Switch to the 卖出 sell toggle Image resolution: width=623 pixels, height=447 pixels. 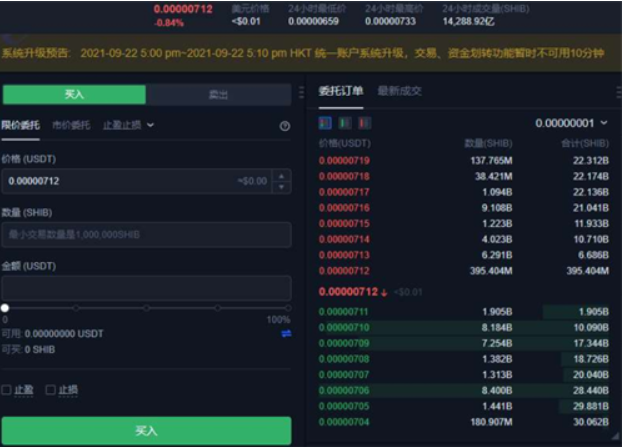pos(217,94)
